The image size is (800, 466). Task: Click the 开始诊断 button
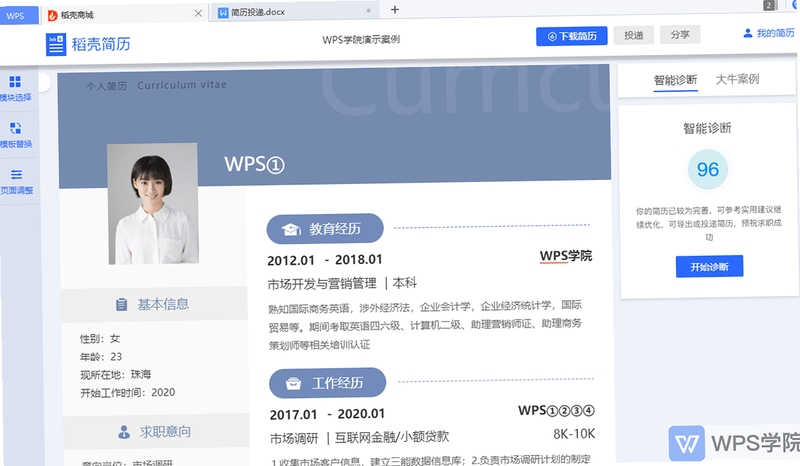[709, 266]
